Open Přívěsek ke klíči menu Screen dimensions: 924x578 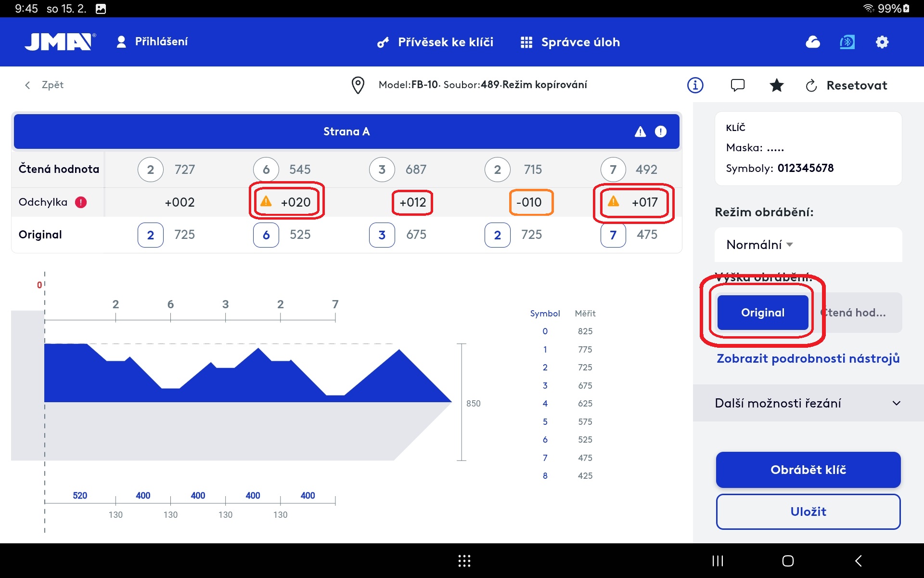[x=435, y=42]
